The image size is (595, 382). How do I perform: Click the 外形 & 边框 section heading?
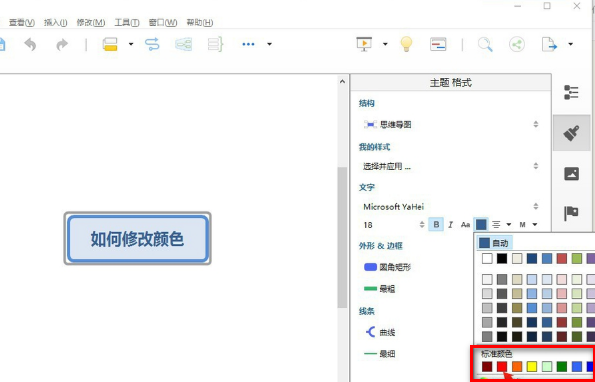tap(381, 246)
